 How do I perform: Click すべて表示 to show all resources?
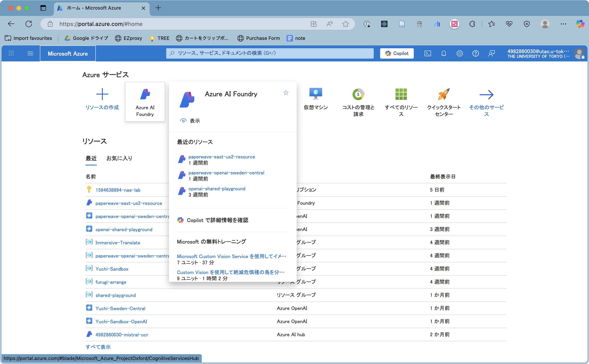point(98,347)
